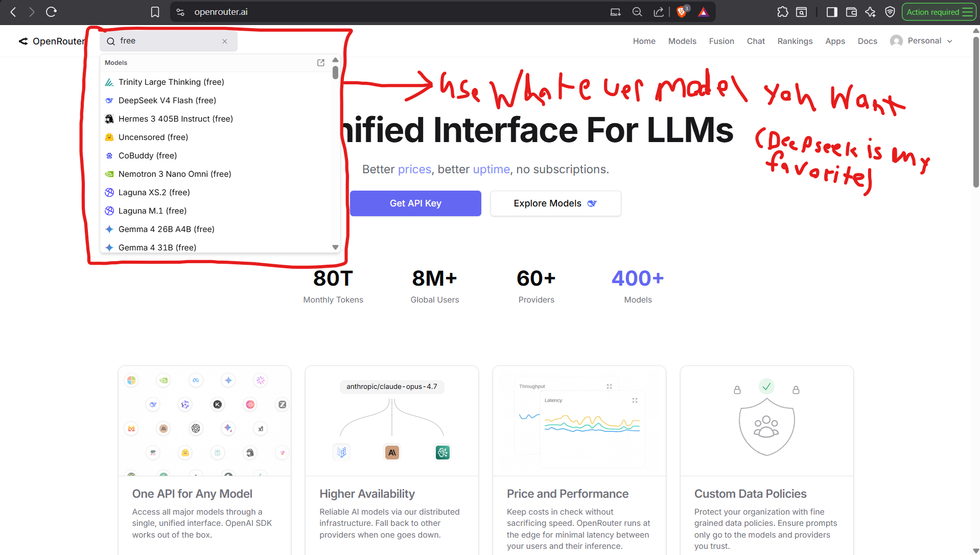The height and width of the screenshot is (555, 980).
Task: Click inside the search field containing "free"
Action: coord(169,41)
